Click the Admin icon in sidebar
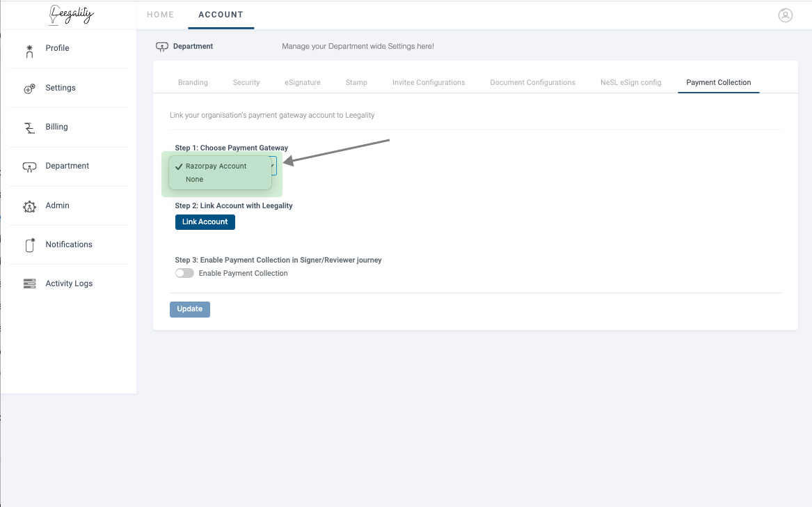Screen dimensions: 812x507 pyautogui.click(x=29, y=206)
